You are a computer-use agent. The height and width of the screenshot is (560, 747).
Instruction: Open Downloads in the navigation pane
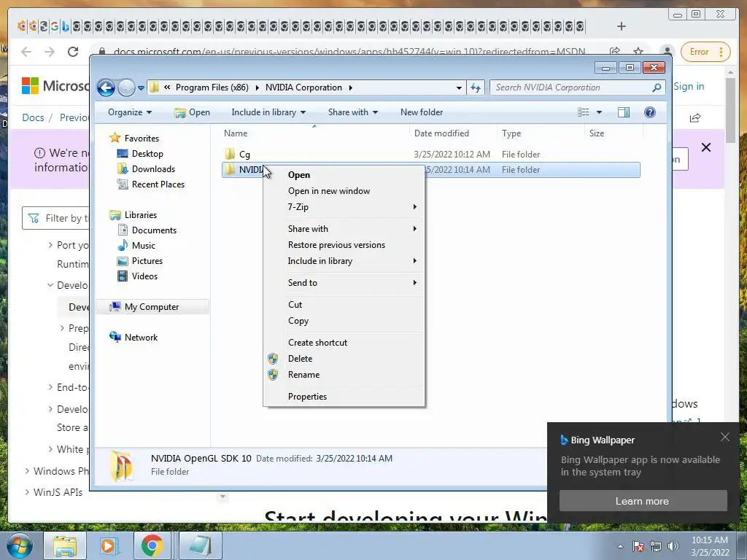[x=153, y=169]
